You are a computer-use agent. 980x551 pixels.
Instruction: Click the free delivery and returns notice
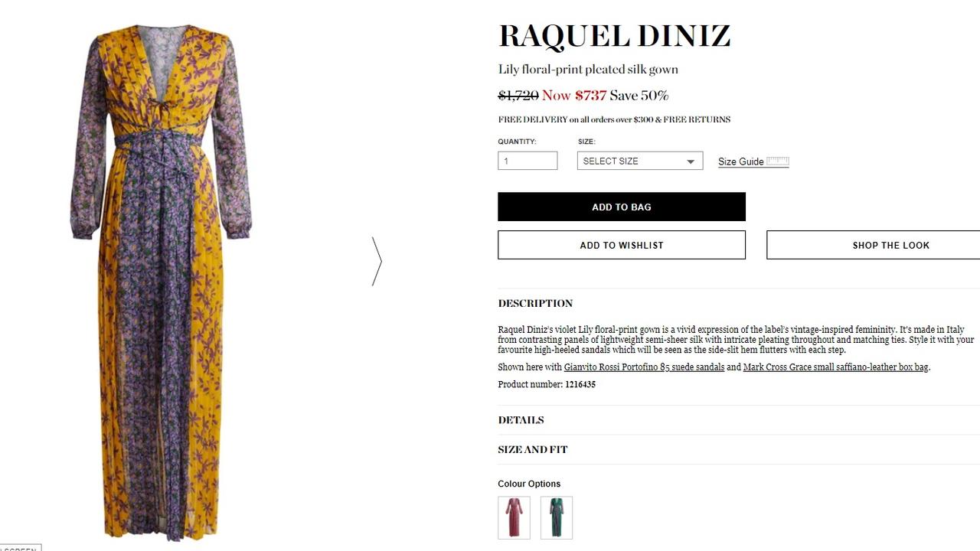click(614, 119)
